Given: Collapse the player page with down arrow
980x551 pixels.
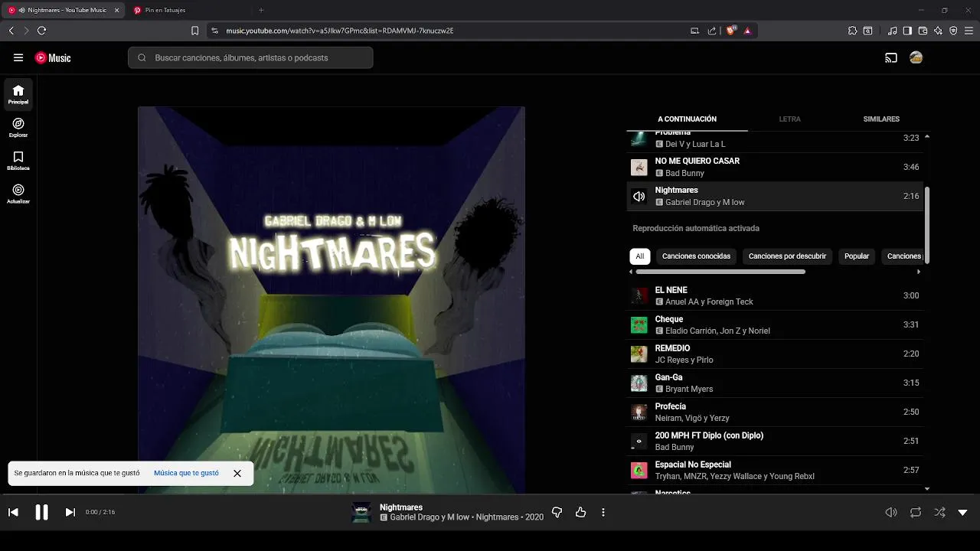Looking at the screenshot, I should pos(963,512).
